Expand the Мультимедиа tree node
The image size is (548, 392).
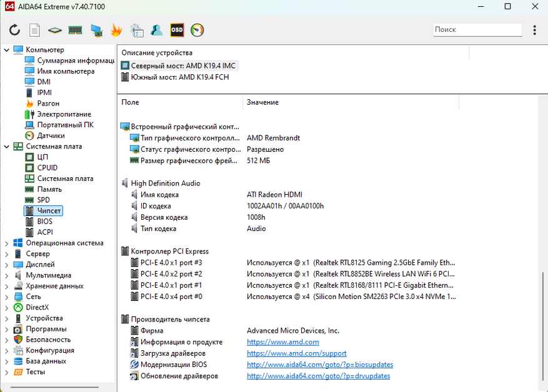[x=6, y=275]
